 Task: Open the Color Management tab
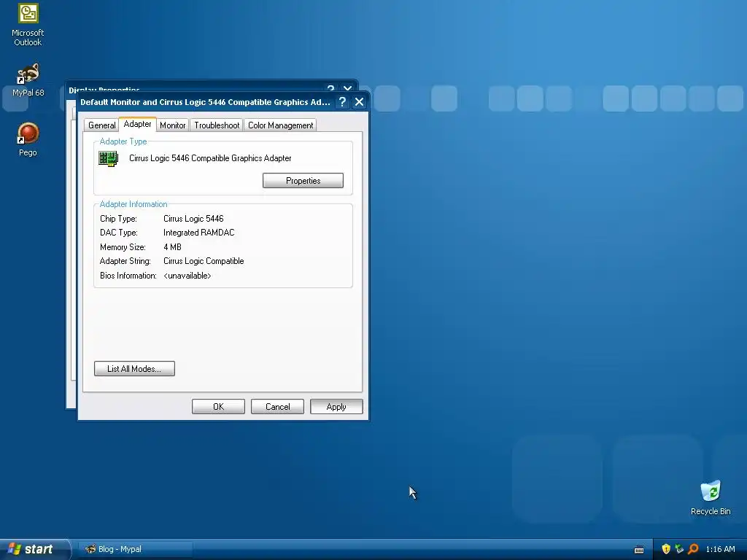(281, 125)
